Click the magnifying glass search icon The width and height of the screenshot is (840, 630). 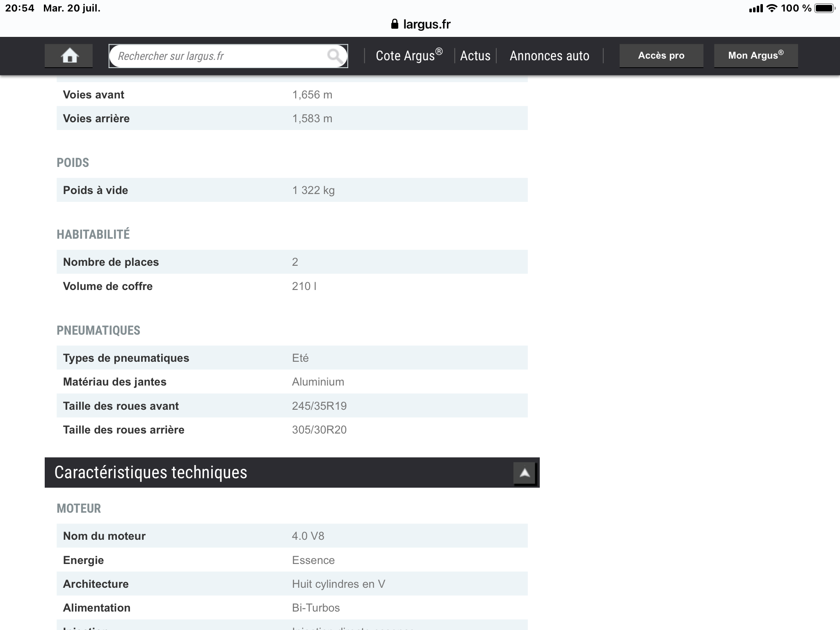[335, 56]
